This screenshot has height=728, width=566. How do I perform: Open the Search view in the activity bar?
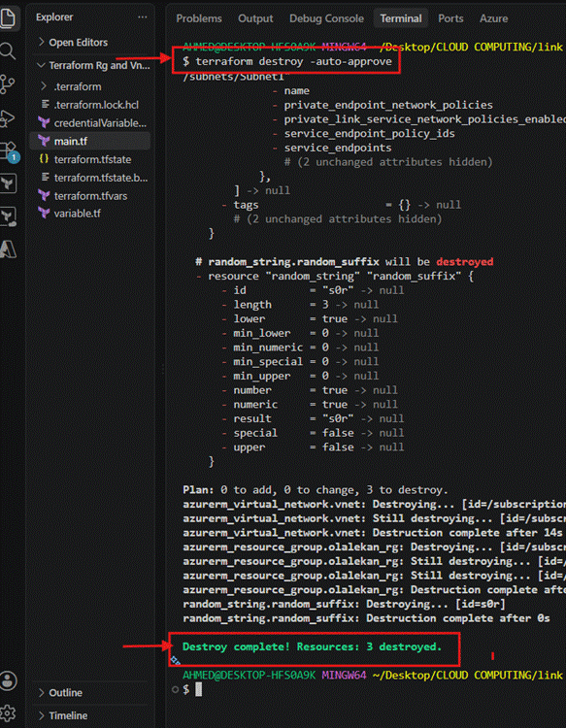[x=8, y=51]
